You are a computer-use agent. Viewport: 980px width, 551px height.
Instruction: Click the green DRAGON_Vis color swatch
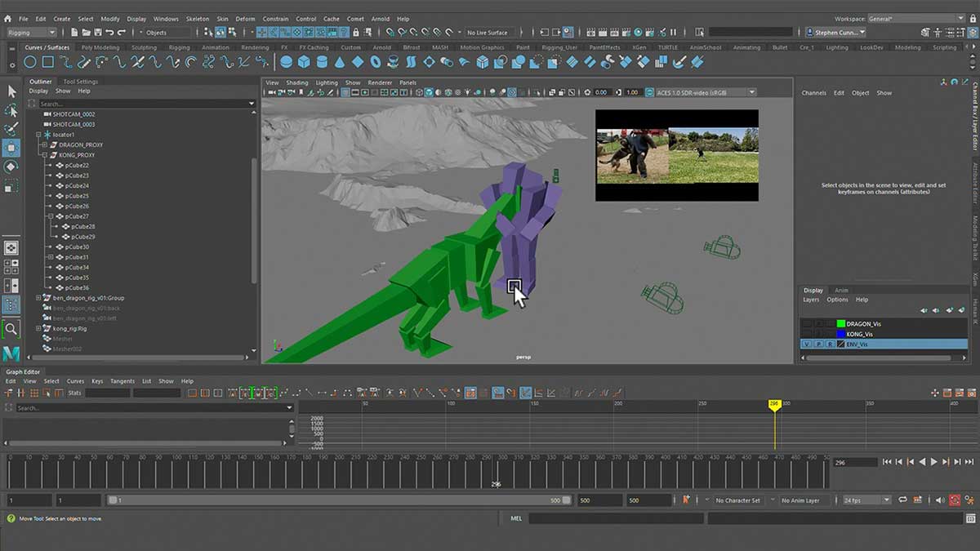[840, 322]
